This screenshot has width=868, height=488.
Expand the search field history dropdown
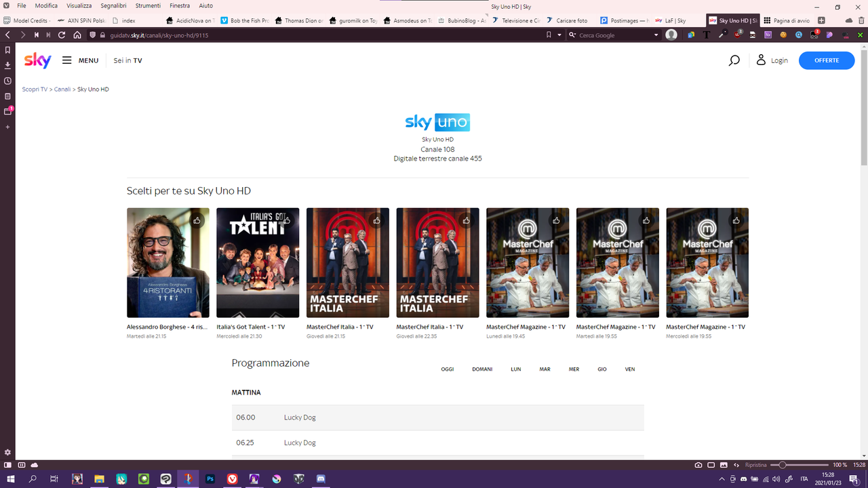[656, 35]
